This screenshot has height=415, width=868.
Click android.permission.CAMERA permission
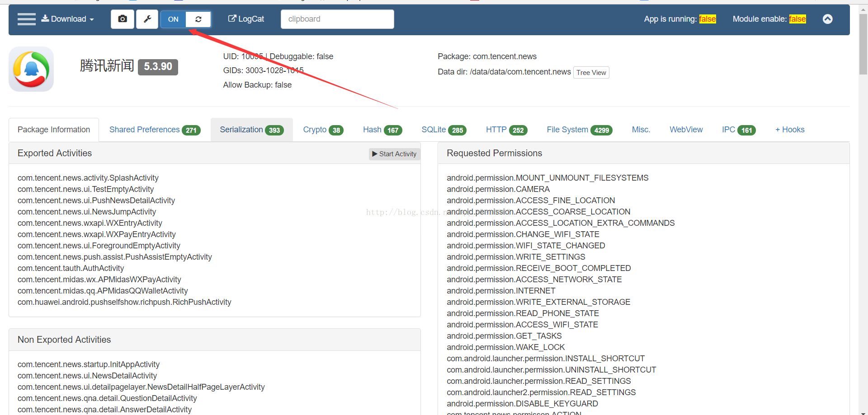click(x=498, y=189)
